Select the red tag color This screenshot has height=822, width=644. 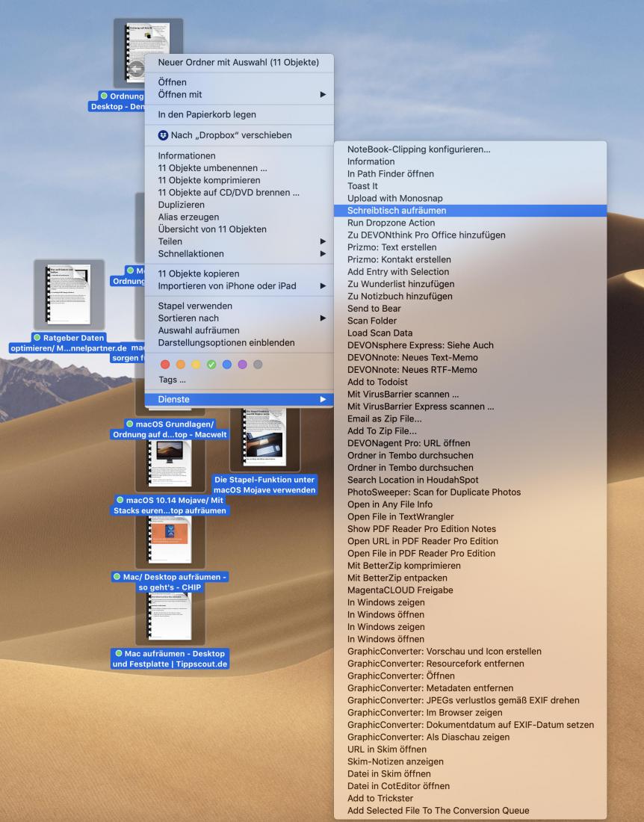(165, 365)
